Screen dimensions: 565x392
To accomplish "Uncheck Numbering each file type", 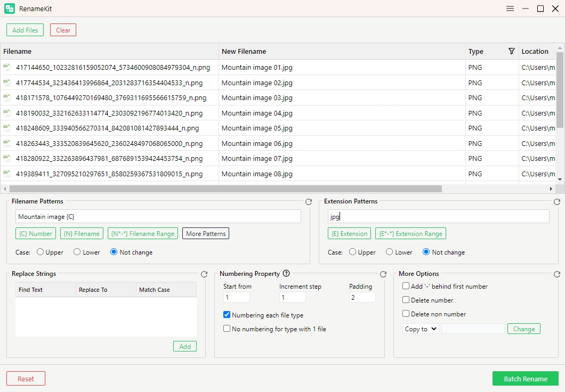I will (x=227, y=315).
